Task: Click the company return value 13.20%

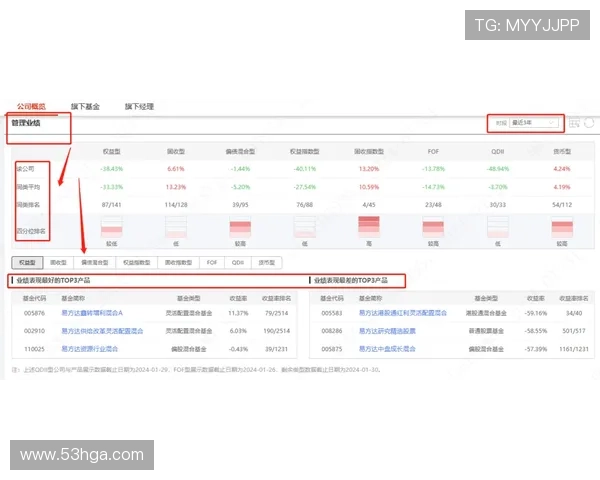Action: click(369, 169)
